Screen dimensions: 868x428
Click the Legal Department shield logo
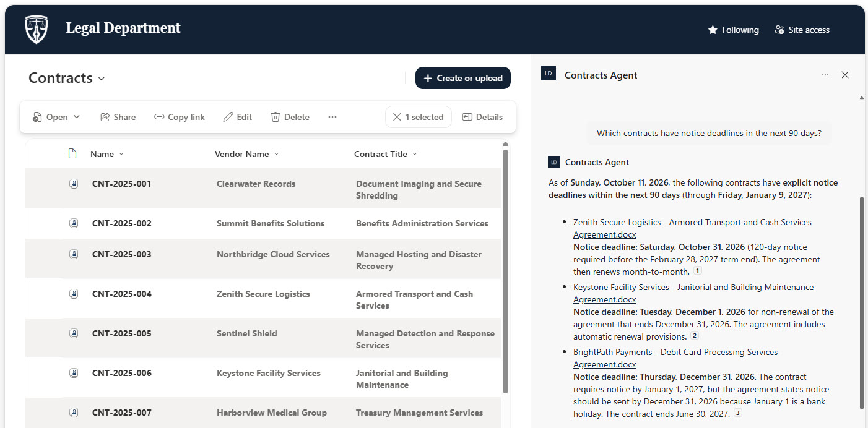point(36,30)
